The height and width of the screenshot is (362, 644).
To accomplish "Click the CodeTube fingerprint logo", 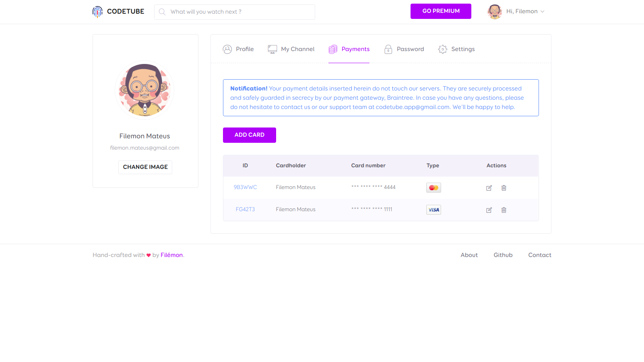I will click(97, 11).
